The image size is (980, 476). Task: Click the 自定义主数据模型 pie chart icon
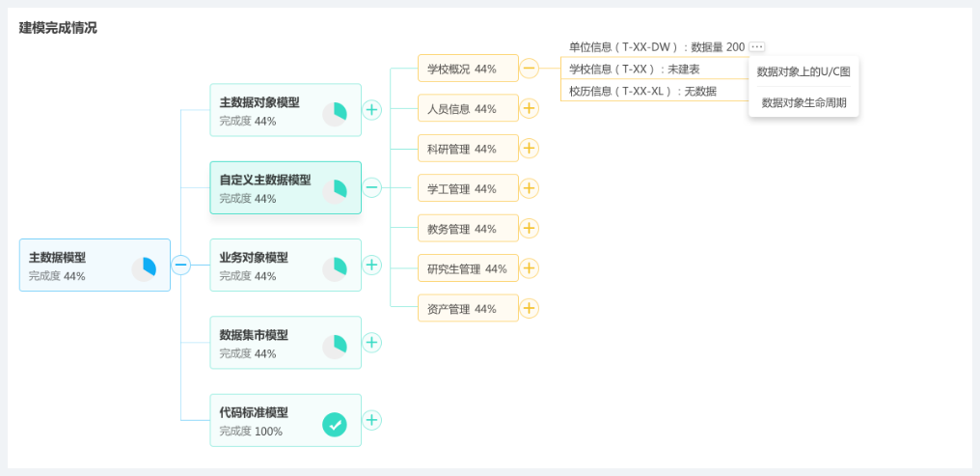335,192
